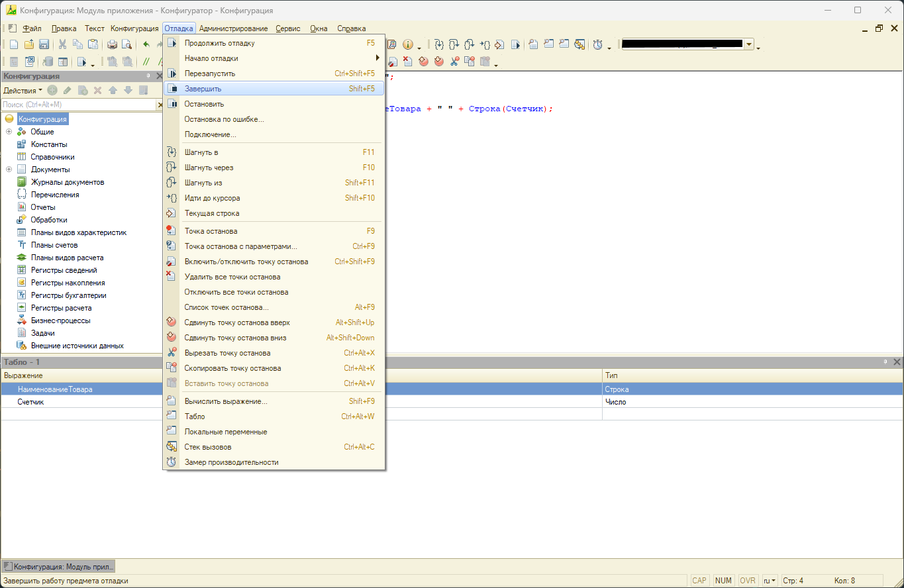Expand the Документы tree node
Viewport: 904px width, 588px height.
[x=9, y=170]
